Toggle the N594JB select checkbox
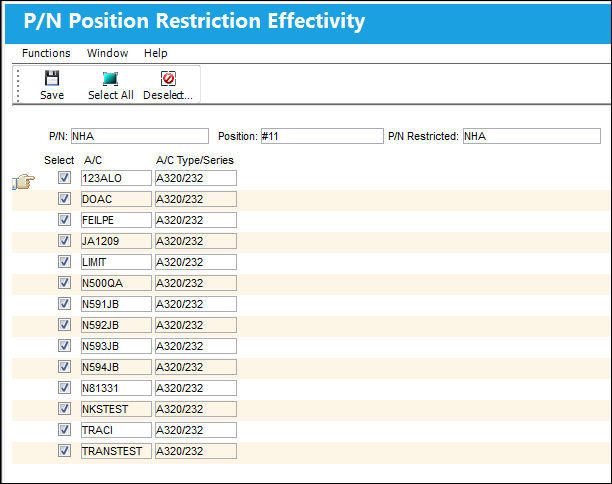The width and height of the screenshot is (612, 484). (64, 367)
